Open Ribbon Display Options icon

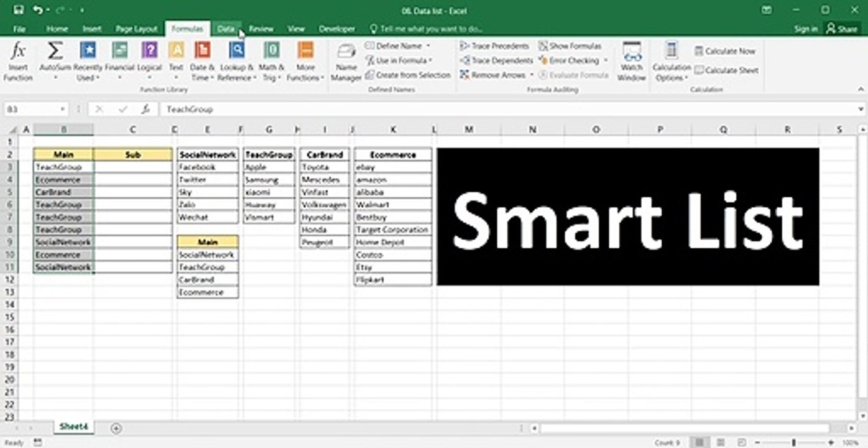pyautogui.click(x=767, y=10)
